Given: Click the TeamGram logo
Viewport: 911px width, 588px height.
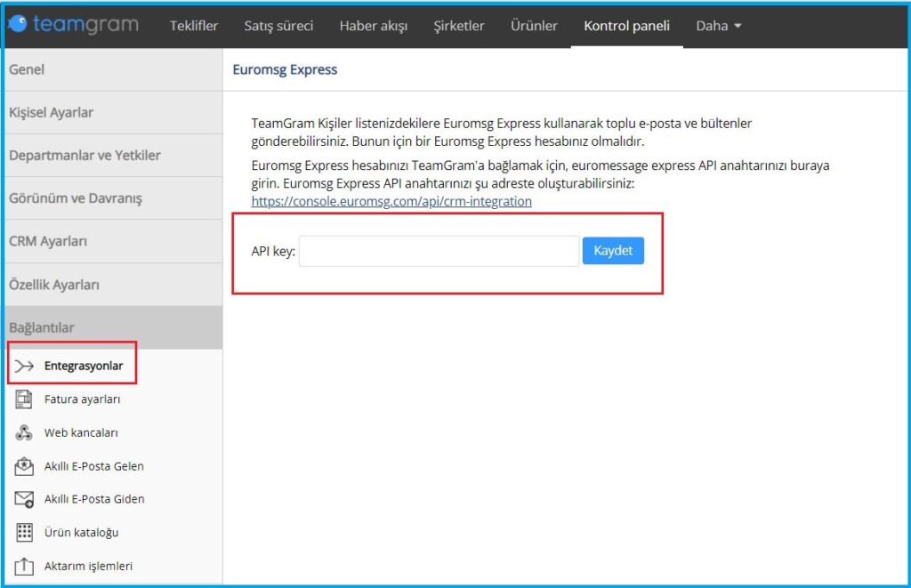Looking at the screenshot, I should [x=73, y=24].
